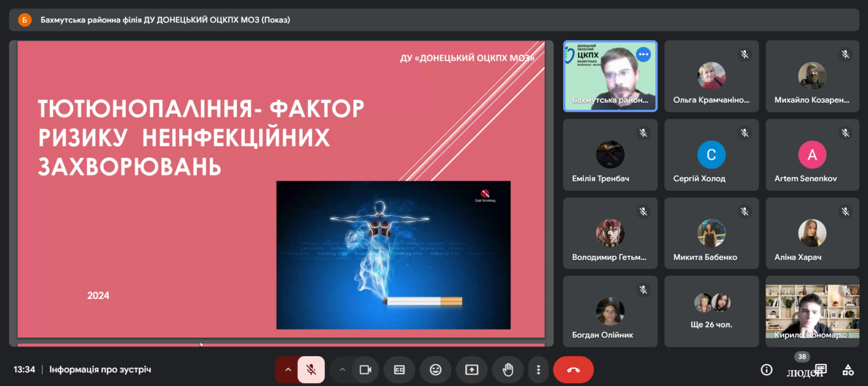Open the meeting details info icon

(767, 370)
